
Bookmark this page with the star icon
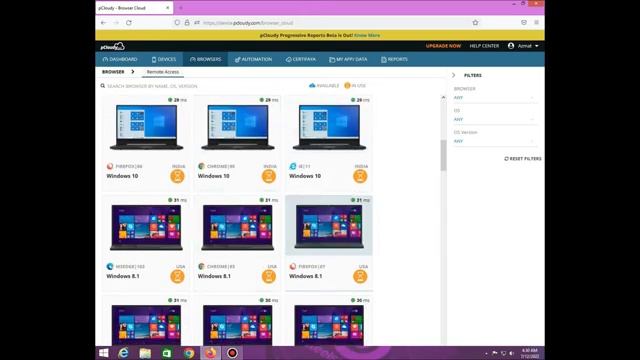coord(475,23)
